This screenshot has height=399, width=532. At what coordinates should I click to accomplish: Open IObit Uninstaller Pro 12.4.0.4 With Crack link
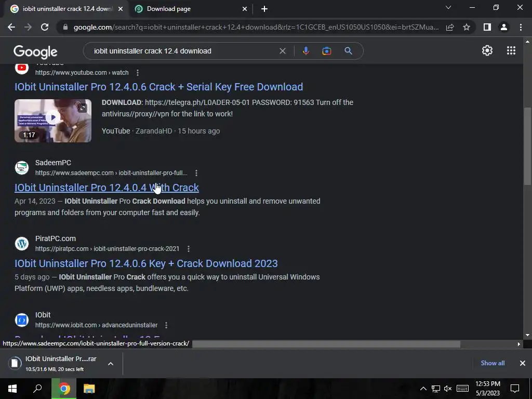(x=107, y=188)
